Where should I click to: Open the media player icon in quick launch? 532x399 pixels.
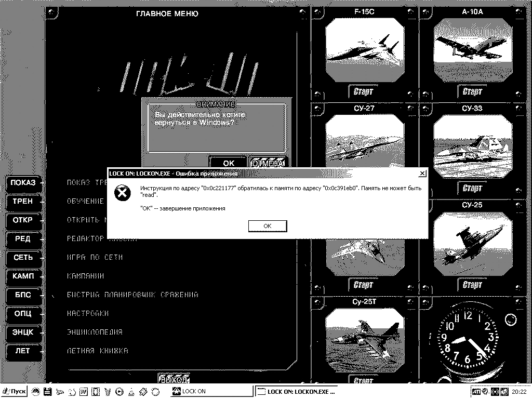[x=119, y=392]
